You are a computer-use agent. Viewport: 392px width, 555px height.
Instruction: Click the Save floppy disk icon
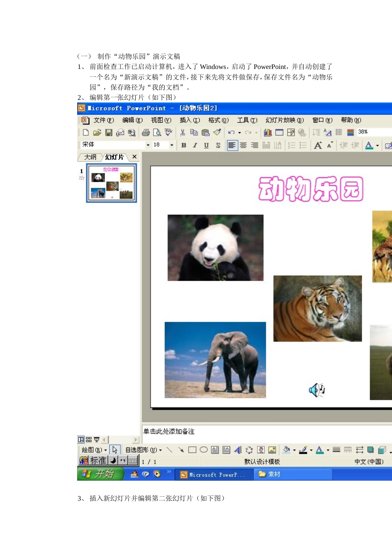point(109,133)
